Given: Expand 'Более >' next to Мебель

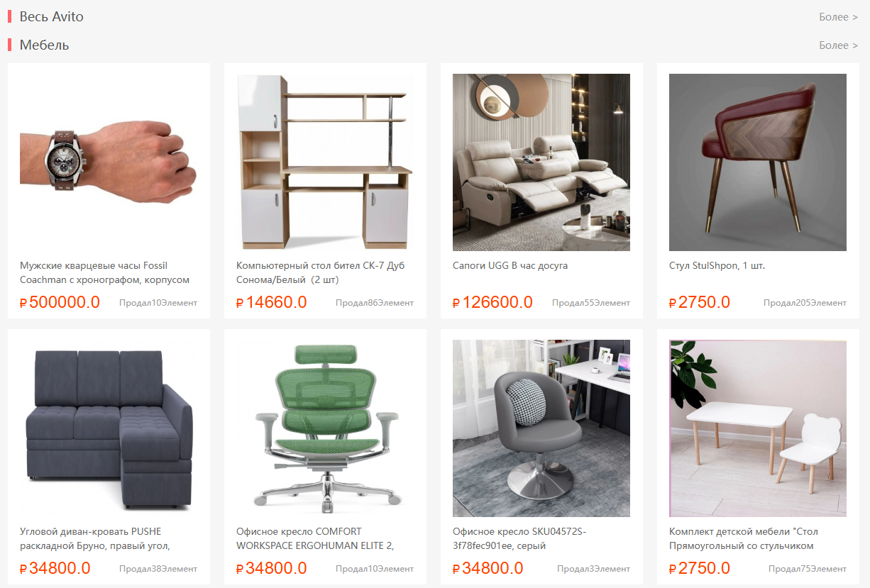Looking at the screenshot, I should click(x=838, y=45).
